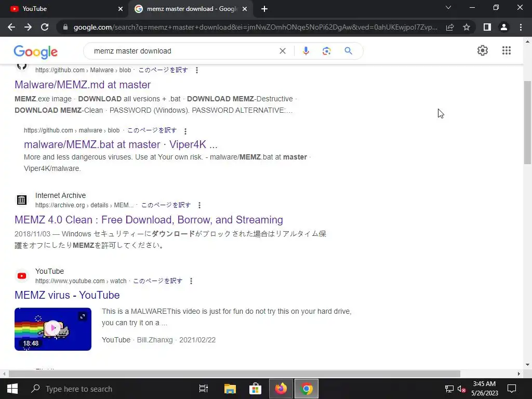532x399 pixels.
Task: Translate the archive.org result page
Action: [x=166, y=205]
